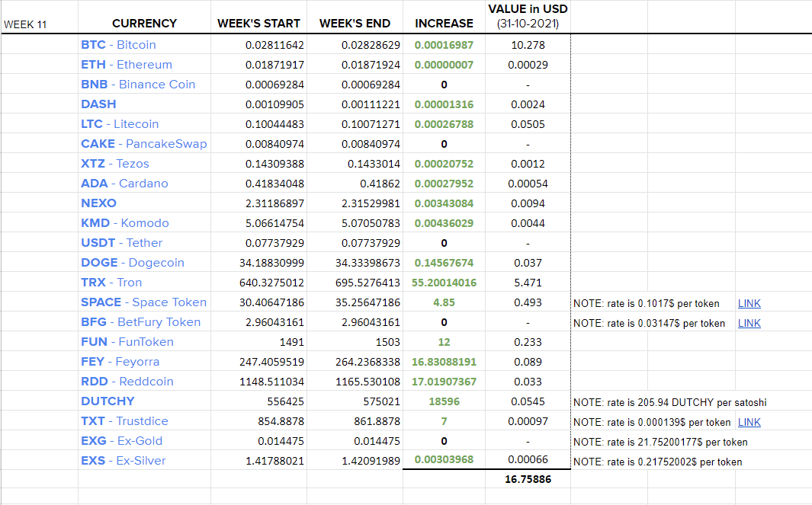812x505 pixels.
Task: Click the BTC - Bitcoin currency link
Action: coord(118,44)
